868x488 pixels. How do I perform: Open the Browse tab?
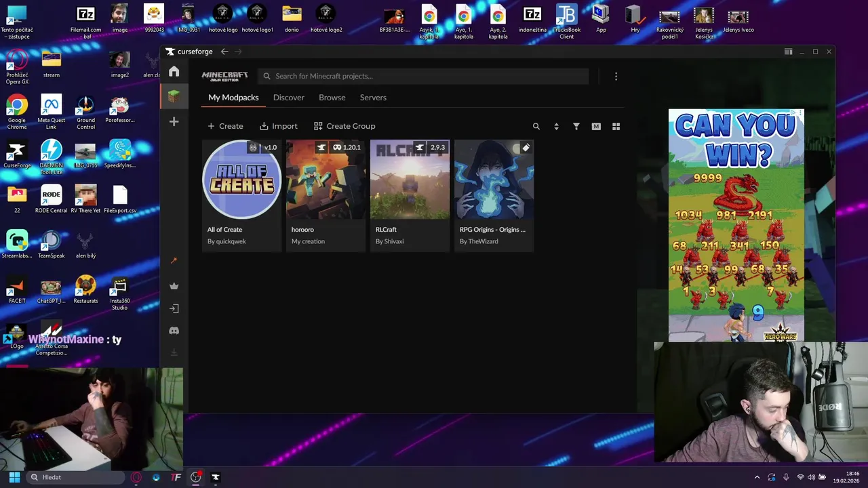pos(332,98)
